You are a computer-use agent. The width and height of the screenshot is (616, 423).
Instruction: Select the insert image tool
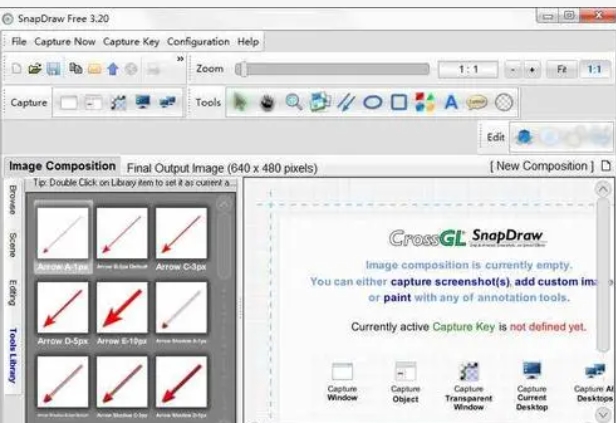pyautogui.click(x=319, y=102)
